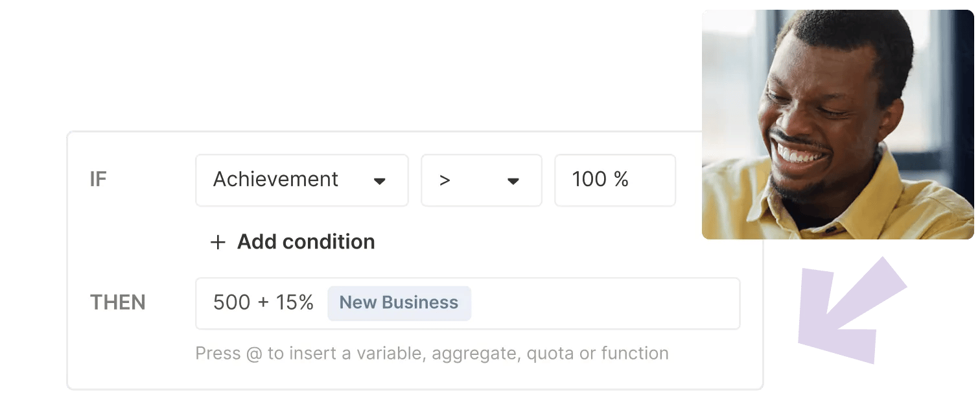Click the Add condition button
Viewport: 980px width, 401px height.
(292, 242)
